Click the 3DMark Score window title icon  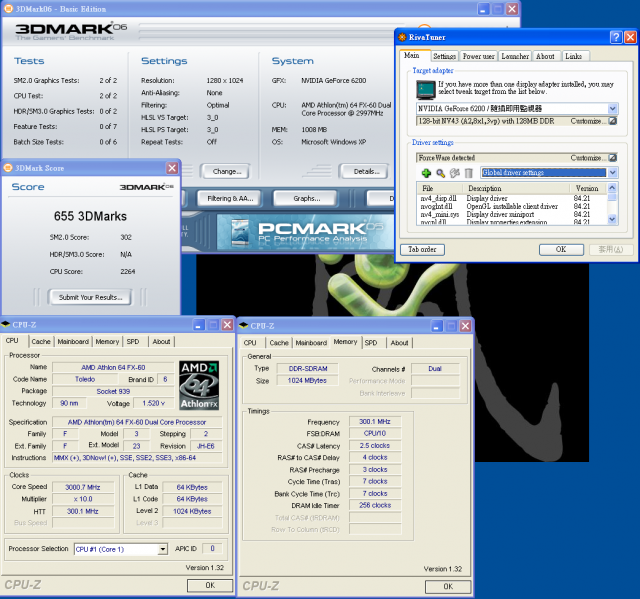click(x=8, y=168)
